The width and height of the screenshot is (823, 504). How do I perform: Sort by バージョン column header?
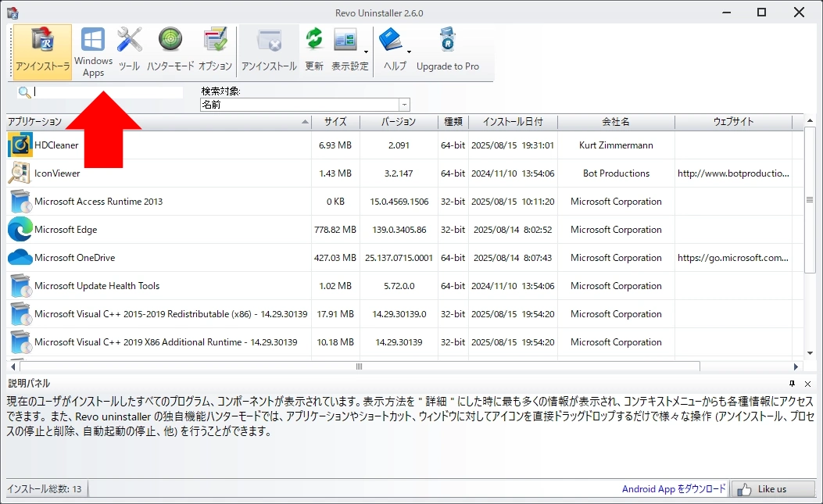coord(399,122)
